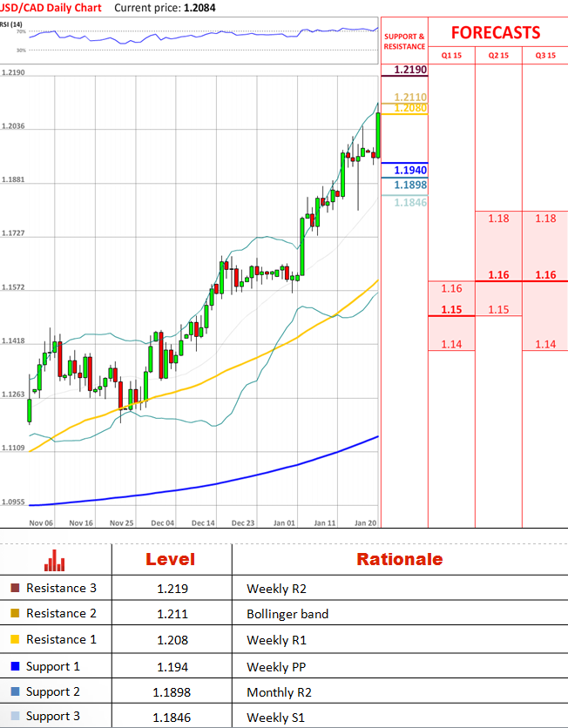Image resolution: width=568 pixels, height=728 pixels.
Task: Click the 'RSI (14)' indicator label
Action: [10, 24]
